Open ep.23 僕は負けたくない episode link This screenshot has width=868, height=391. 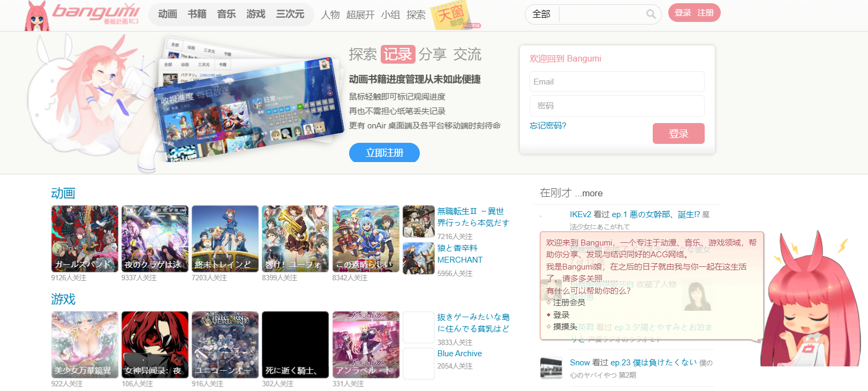pyautogui.click(x=654, y=363)
